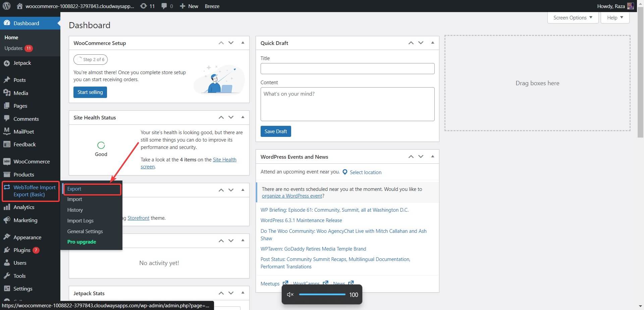Click the Select location link
The width and height of the screenshot is (644, 310).
tap(366, 172)
